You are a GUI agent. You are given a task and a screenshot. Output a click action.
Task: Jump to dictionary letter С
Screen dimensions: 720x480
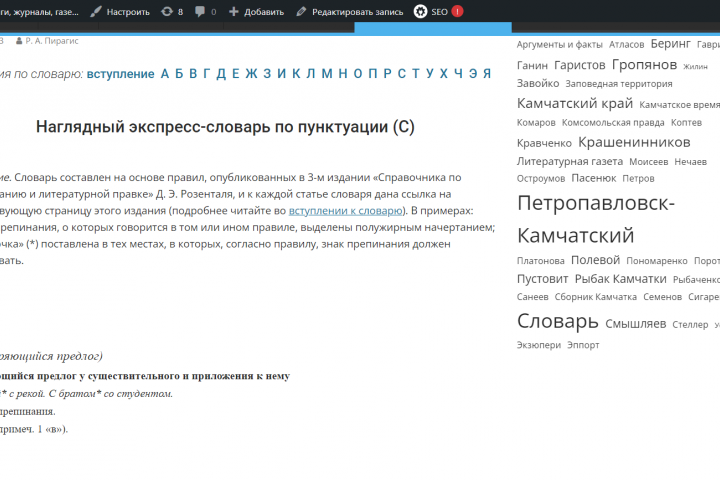[402, 73]
